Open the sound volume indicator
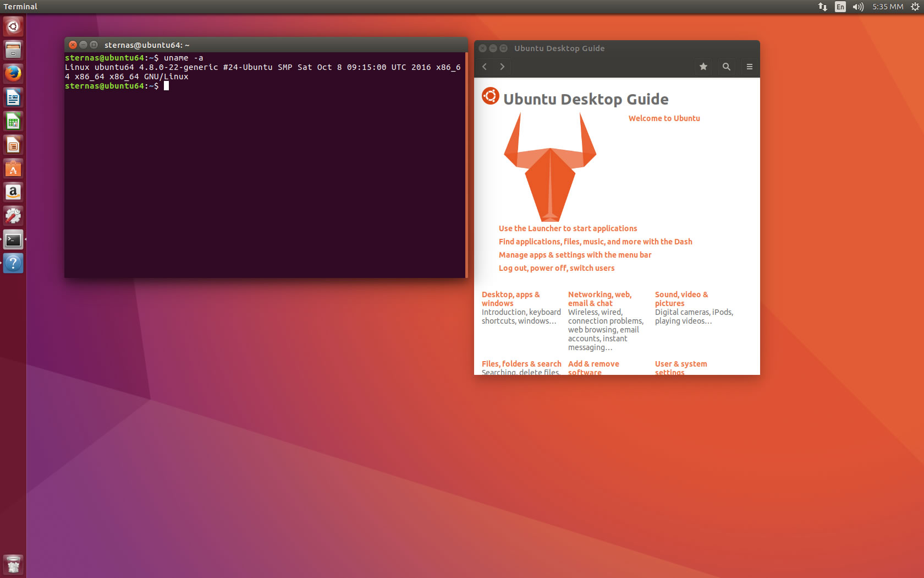This screenshot has width=924, height=578. coord(858,7)
